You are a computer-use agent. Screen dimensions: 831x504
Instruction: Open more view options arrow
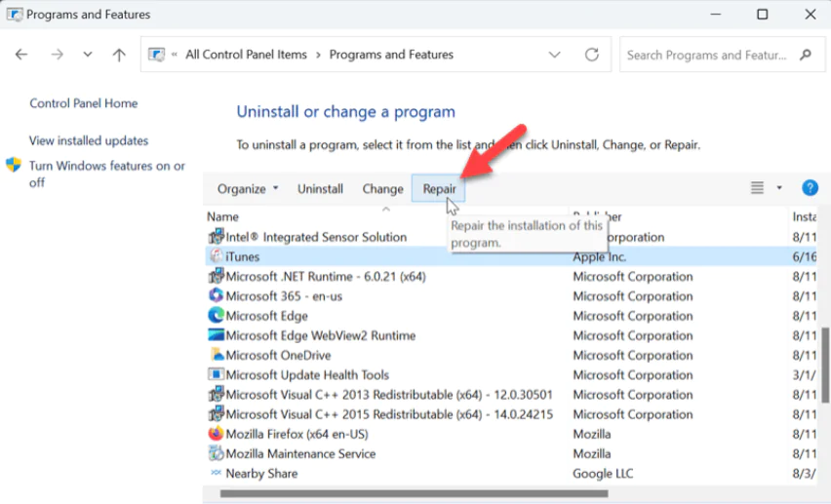pyautogui.click(x=779, y=187)
